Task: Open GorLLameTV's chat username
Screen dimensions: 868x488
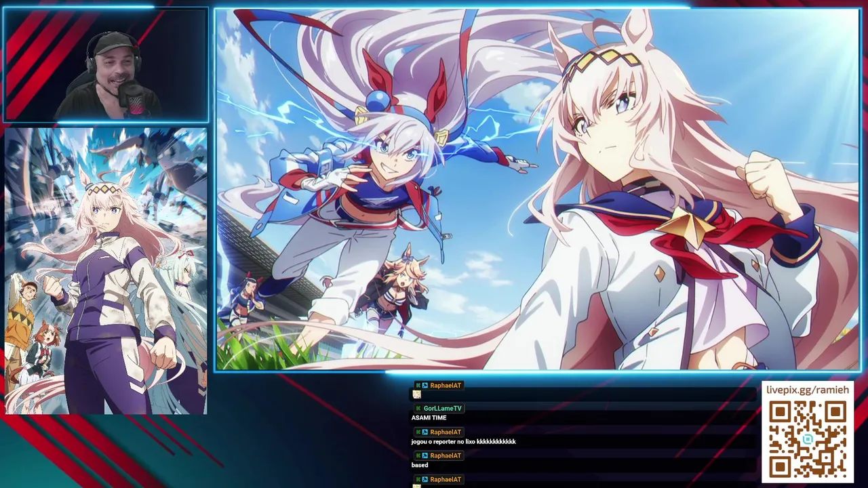Action: click(x=442, y=409)
